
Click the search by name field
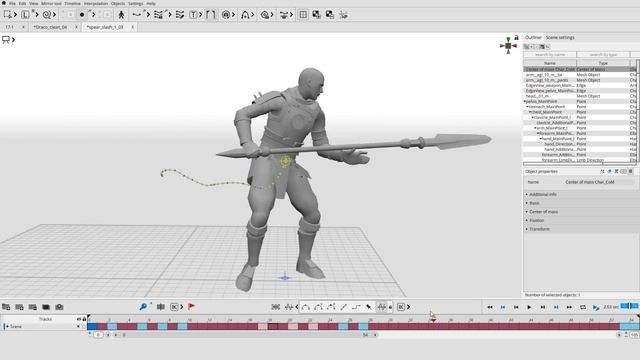pyautogui.click(x=550, y=54)
